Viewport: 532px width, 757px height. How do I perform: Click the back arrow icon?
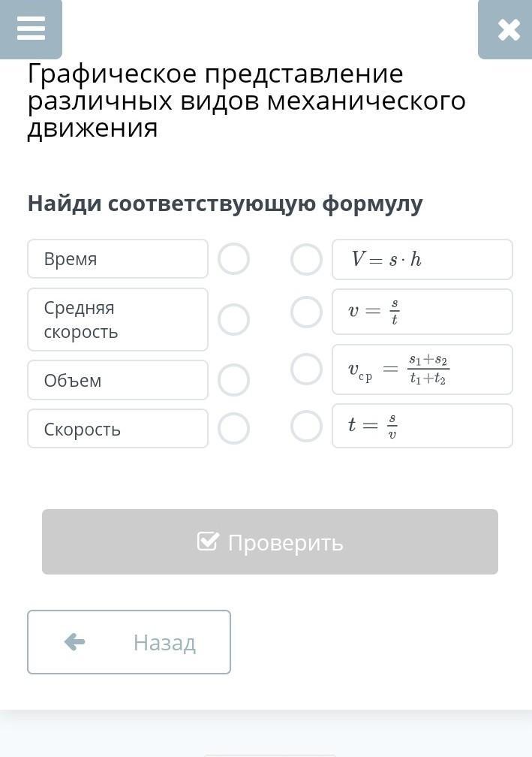pyautogui.click(x=75, y=642)
